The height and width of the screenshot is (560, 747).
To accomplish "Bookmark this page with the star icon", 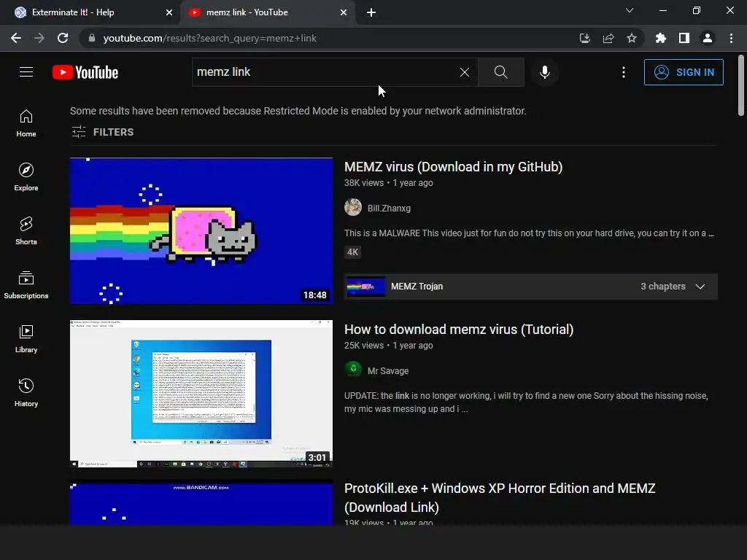I will (632, 38).
